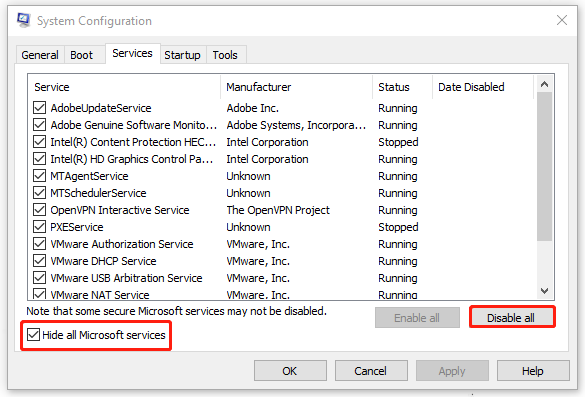Switch to the General tab
Image resolution: width=585 pixels, height=397 pixels.
pyautogui.click(x=40, y=55)
